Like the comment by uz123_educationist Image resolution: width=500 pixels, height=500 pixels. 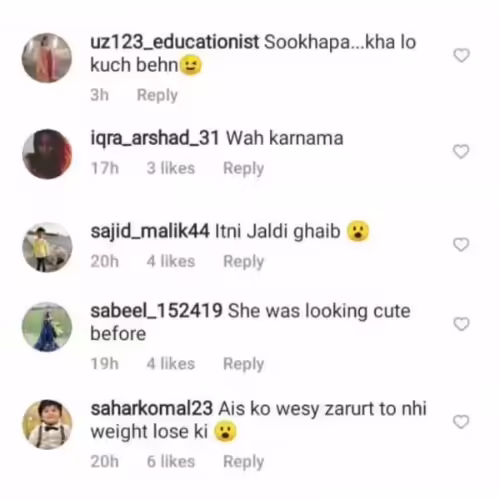click(x=462, y=55)
